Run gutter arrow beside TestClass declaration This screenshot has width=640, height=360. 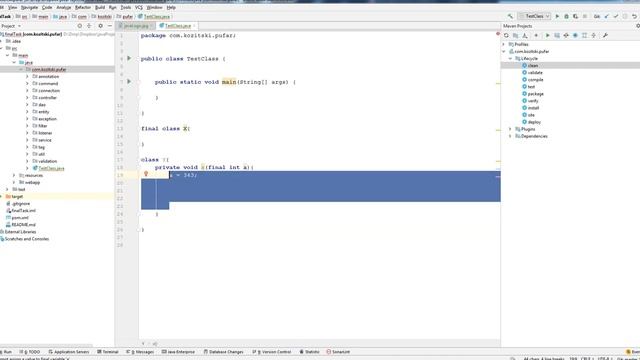click(129, 58)
